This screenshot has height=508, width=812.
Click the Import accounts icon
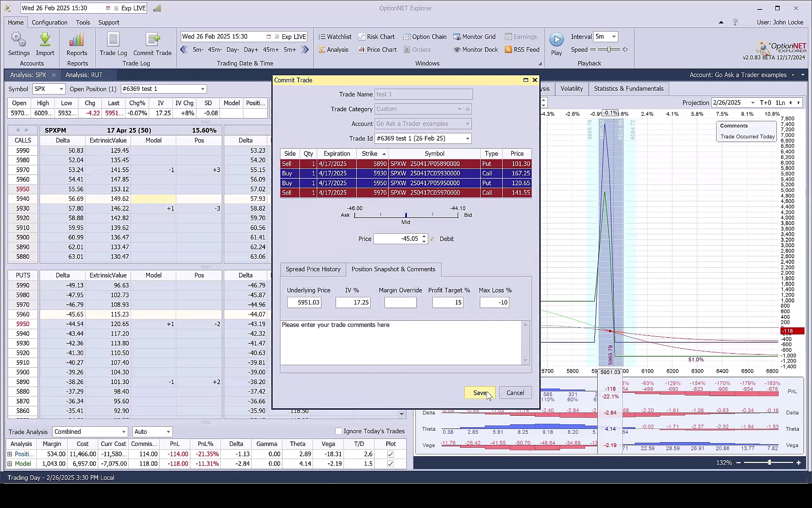(45, 44)
